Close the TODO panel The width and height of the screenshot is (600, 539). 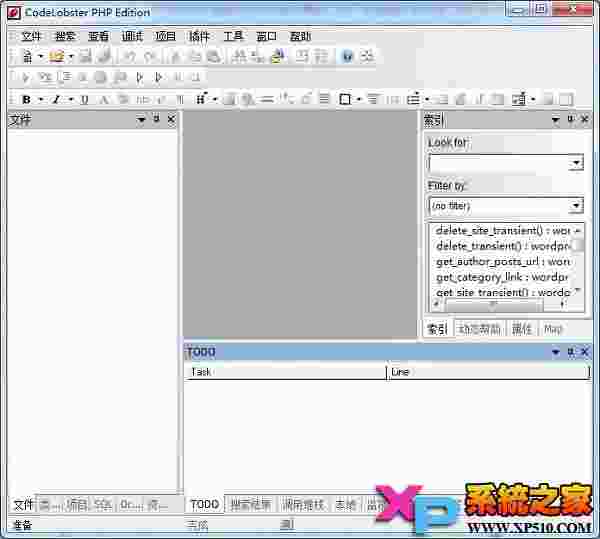[585, 352]
